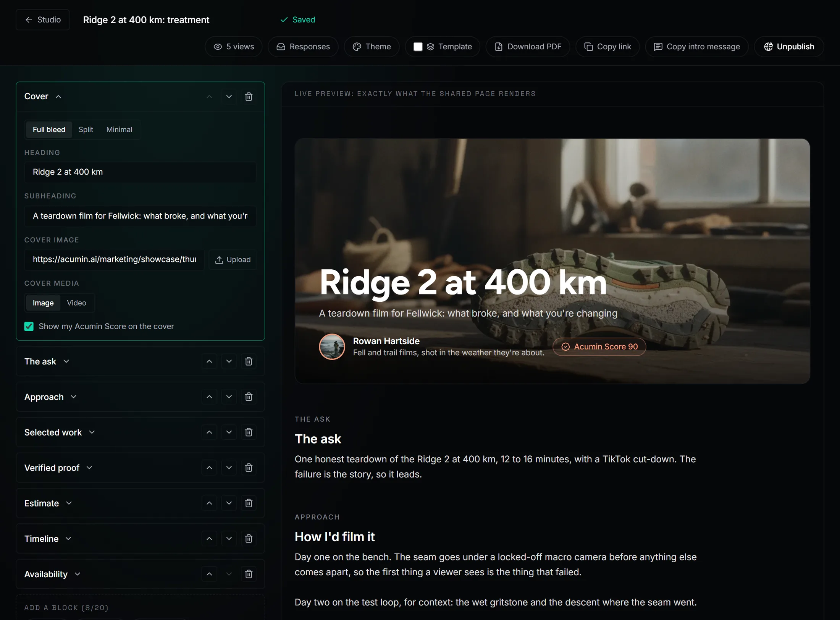Uncheck Show my Acumin Score on the cover
This screenshot has height=620, width=840.
29,326
